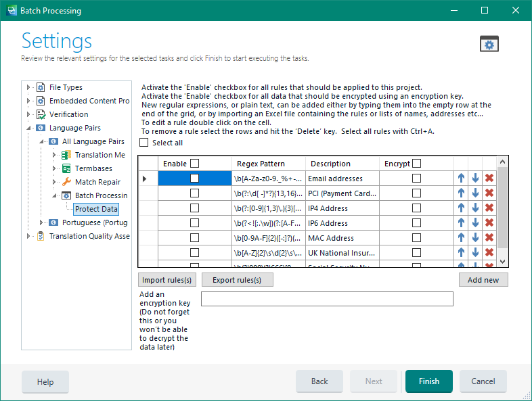Expand the File Types tree node
The height and width of the screenshot is (401, 532).
[x=28, y=87]
